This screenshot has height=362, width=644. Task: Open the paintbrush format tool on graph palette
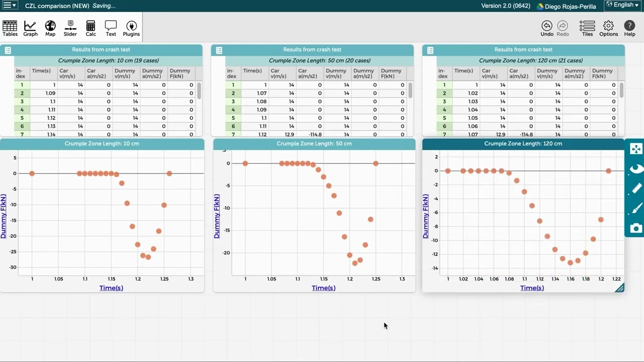coord(636,208)
